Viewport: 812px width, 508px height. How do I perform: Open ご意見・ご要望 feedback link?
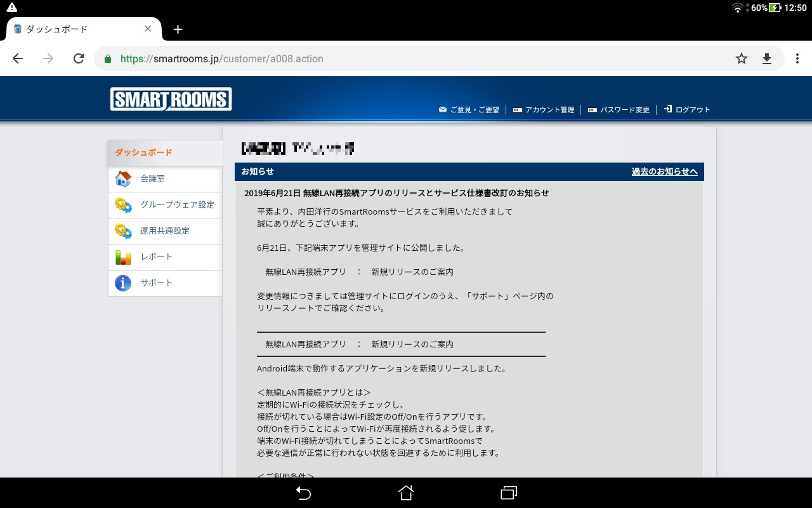tap(474, 110)
